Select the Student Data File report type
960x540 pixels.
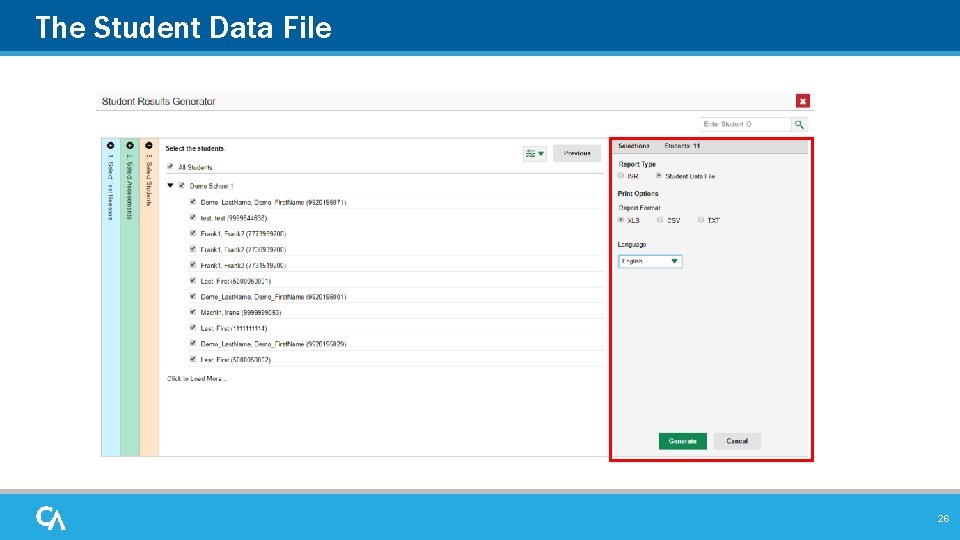pyautogui.click(x=659, y=176)
